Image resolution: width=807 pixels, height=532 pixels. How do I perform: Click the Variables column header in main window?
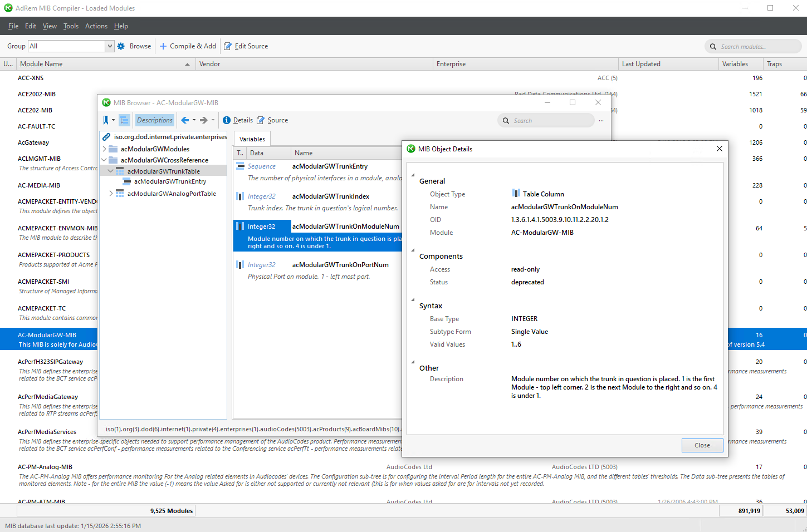(x=741, y=64)
